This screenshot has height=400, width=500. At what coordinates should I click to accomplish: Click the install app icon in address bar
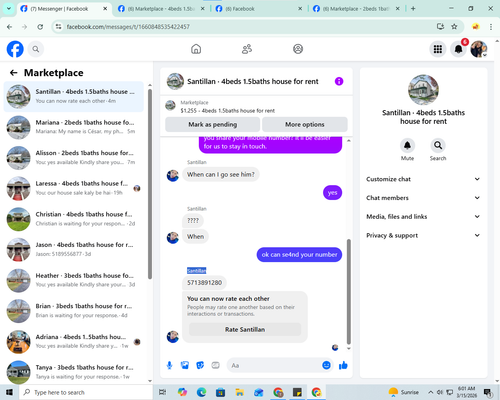coord(440,27)
